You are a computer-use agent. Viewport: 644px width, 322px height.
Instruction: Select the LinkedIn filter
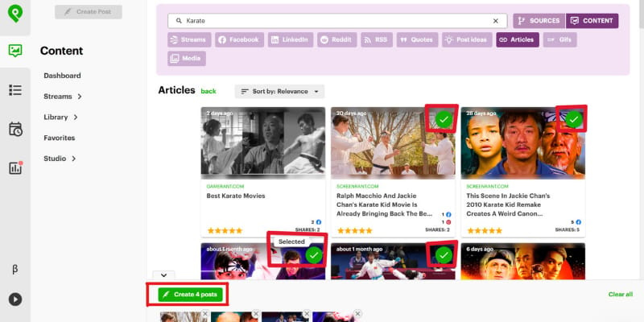pos(291,39)
